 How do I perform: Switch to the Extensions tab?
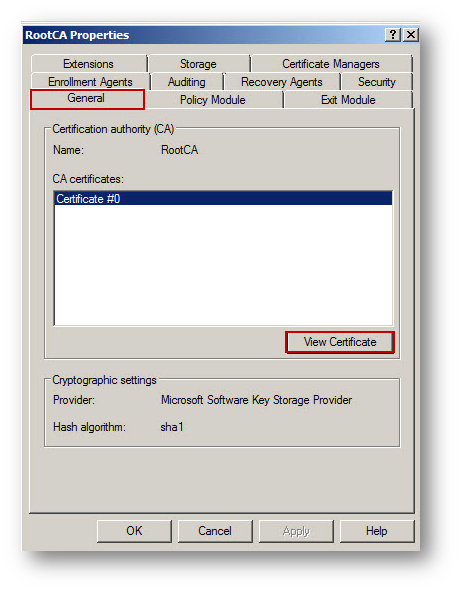pyautogui.click(x=88, y=64)
